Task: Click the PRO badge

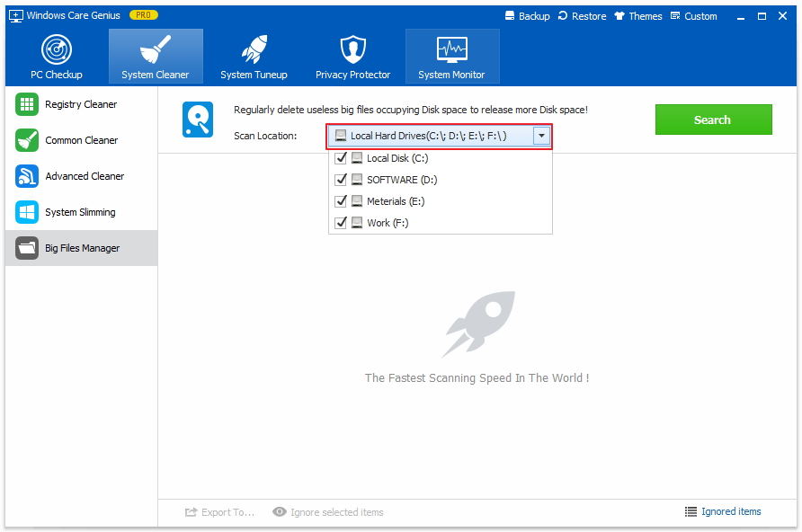Action: pyautogui.click(x=144, y=15)
